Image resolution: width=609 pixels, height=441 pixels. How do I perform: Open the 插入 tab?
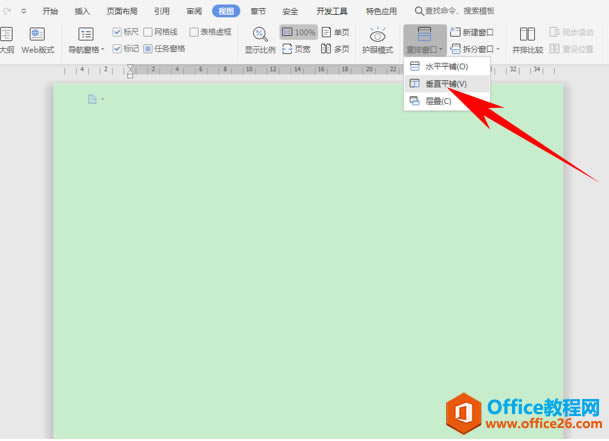point(82,11)
